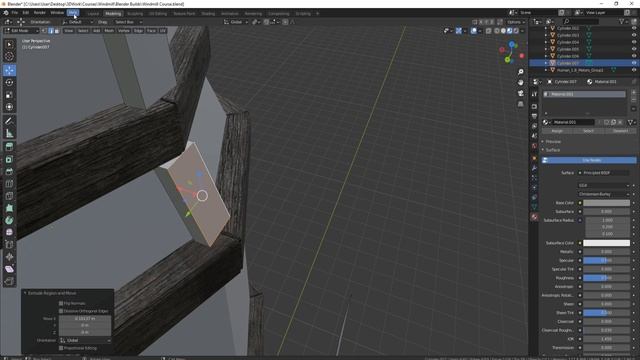The image size is (640, 360).
Task: Switch to solid viewport shading
Action: pos(503,31)
